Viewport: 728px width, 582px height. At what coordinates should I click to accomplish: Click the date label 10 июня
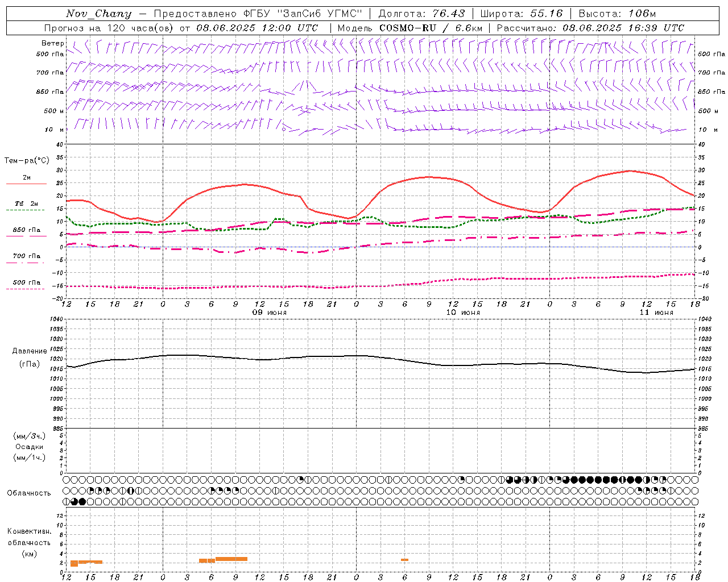click(463, 313)
